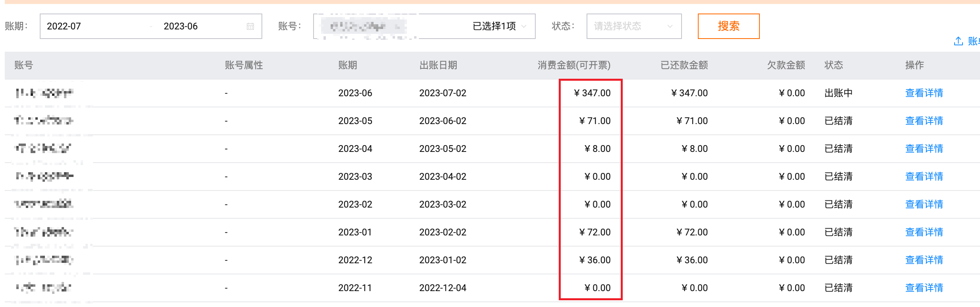Click the calendar icon in date range
This screenshot has width=980, height=307.
click(250, 26)
